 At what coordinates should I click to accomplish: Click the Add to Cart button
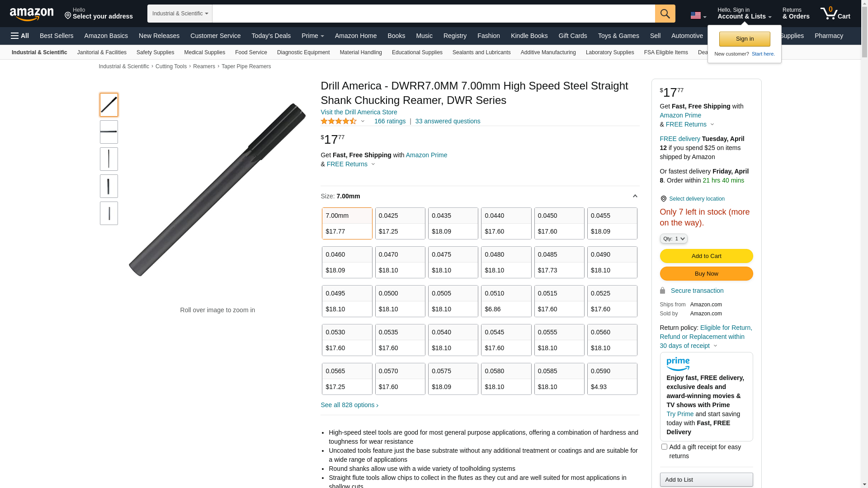pos(706,256)
